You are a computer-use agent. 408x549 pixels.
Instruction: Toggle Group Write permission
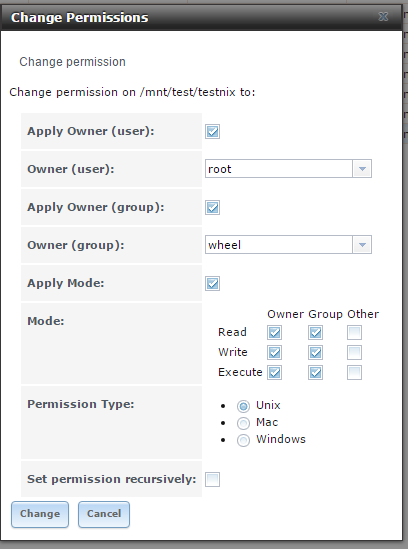(x=315, y=353)
